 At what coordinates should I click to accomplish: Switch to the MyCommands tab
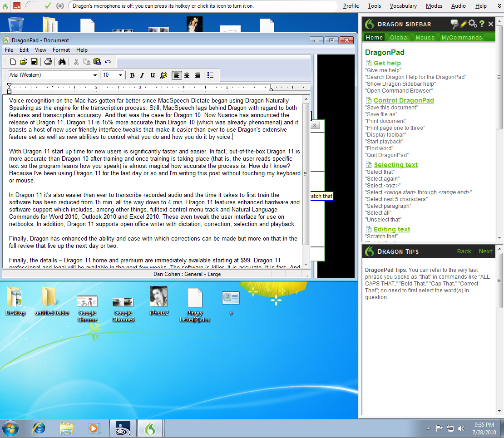point(462,38)
